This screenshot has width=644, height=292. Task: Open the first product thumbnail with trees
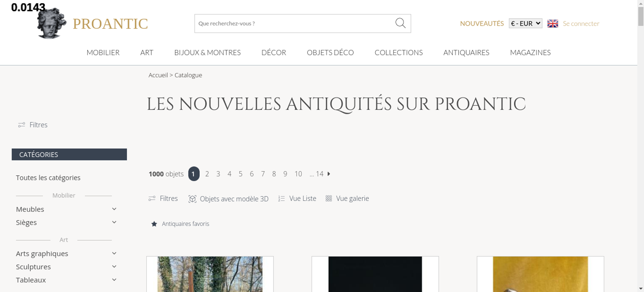(x=210, y=274)
